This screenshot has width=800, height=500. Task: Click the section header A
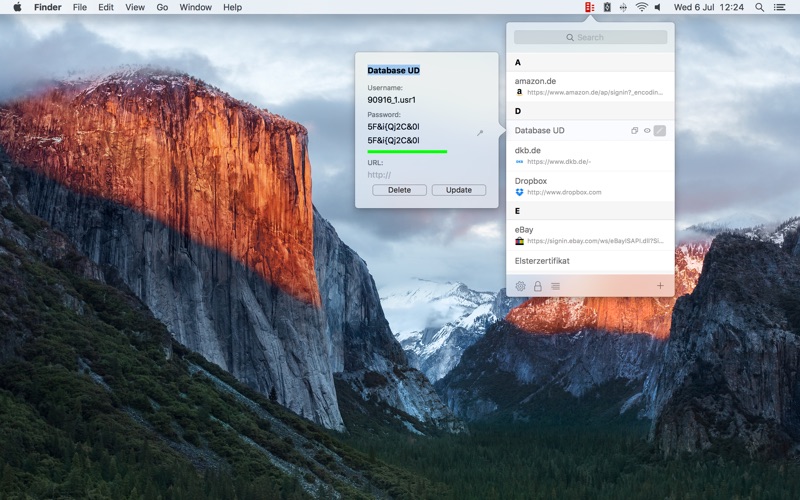click(517, 62)
